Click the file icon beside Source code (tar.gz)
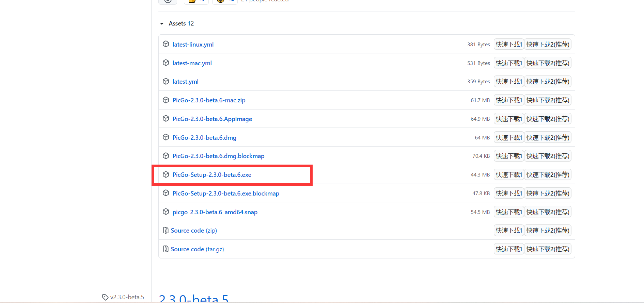 pos(166,249)
